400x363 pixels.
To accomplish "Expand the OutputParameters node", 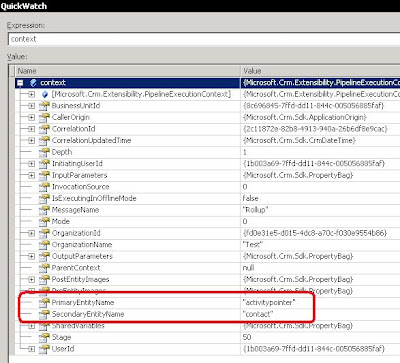I will click(31, 256).
